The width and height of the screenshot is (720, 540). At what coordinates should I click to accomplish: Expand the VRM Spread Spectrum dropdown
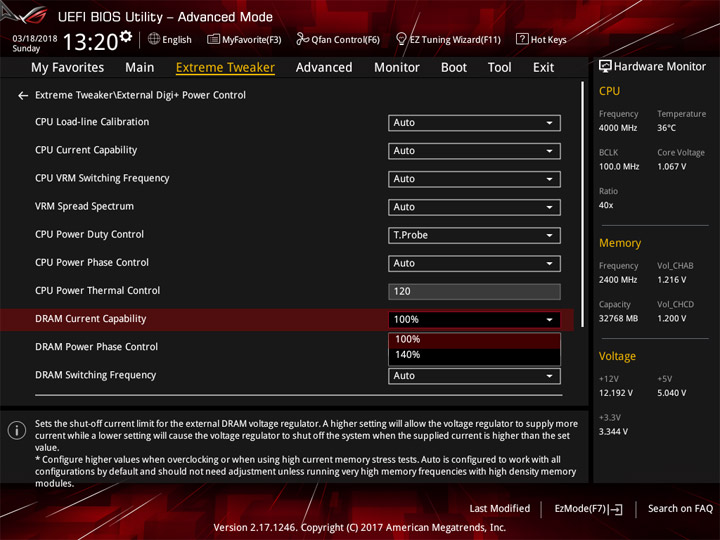(x=474, y=207)
